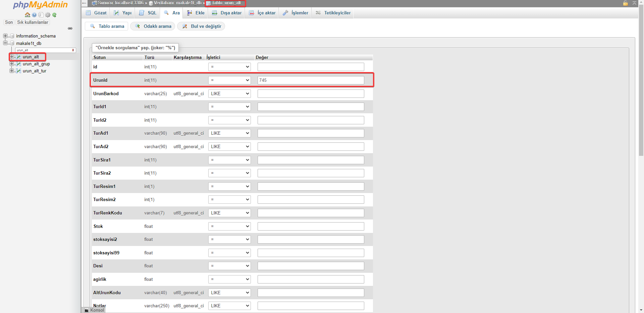The image size is (644, 313).
Task: Select urun_alt_grup table in tree
Action: pyautogui.click(x=36, y=64)
